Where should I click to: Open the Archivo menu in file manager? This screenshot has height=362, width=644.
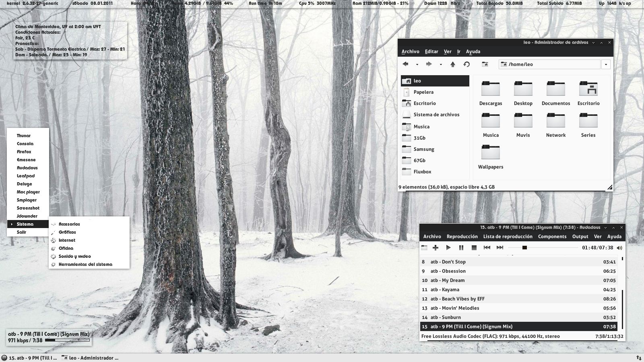410,51
